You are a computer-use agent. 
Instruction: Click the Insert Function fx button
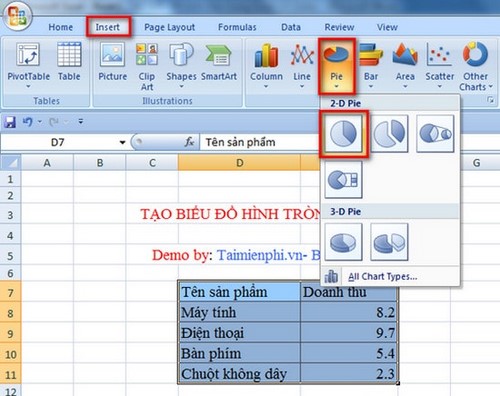pyautogui.click(x=189, y=142)
